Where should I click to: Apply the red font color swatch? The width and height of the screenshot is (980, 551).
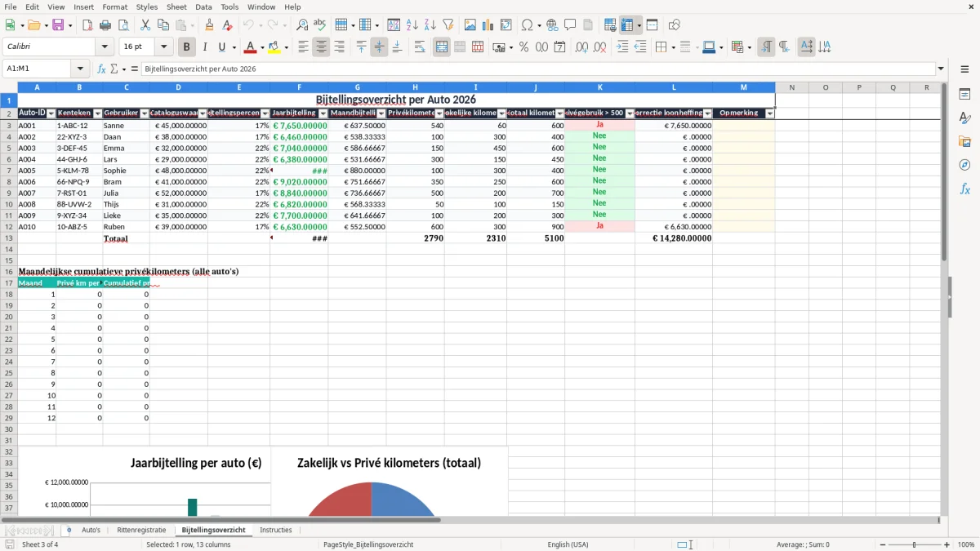pyautogui.click(x=251, y=47)
